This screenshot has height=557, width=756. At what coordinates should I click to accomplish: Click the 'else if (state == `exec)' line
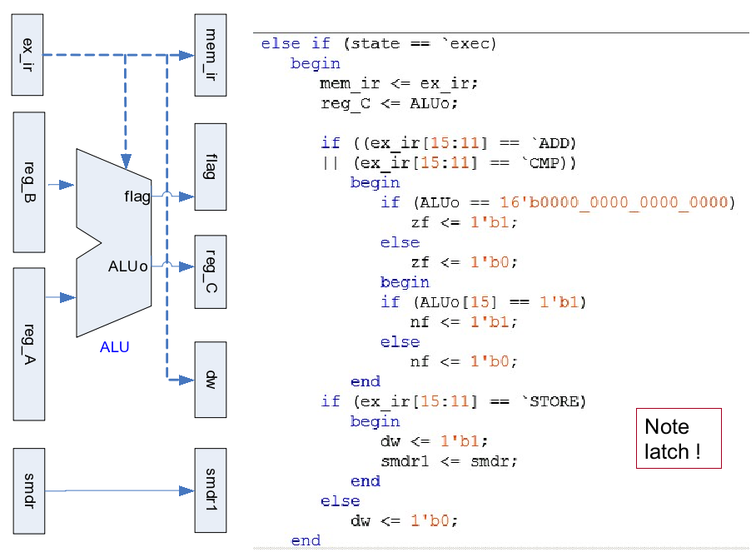tap(379, 43)
